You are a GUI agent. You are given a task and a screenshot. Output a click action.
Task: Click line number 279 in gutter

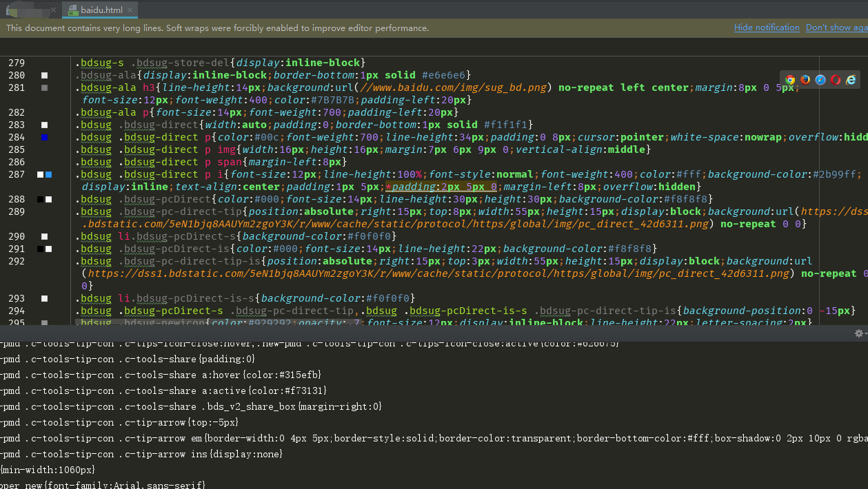(17, 63)
